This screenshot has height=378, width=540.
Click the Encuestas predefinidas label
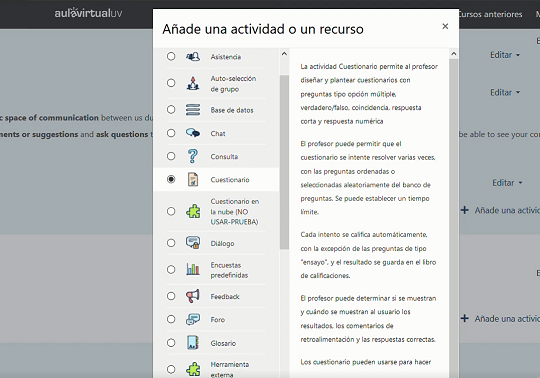coord(229,270)
